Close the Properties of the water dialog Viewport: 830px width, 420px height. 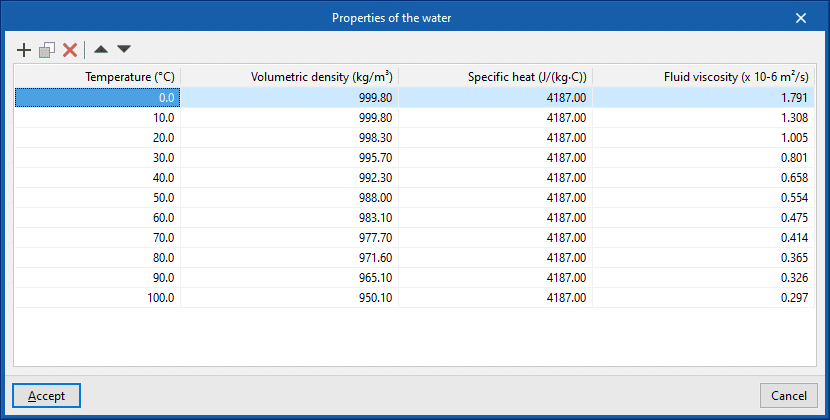pyautogui.click(x=800, y=17)
